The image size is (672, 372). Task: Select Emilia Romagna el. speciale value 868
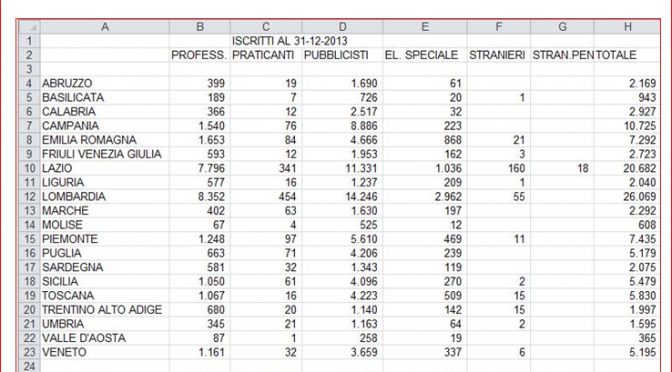tap(425, 140)
